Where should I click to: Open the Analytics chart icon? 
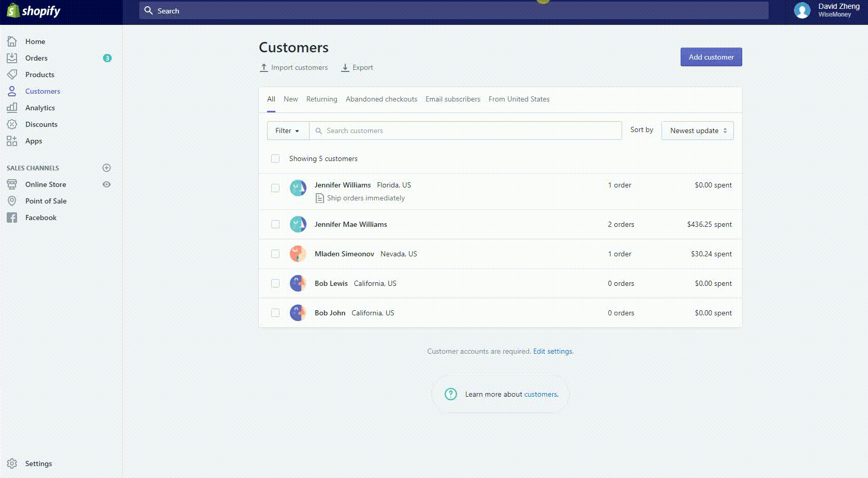(x=12, y=108)
